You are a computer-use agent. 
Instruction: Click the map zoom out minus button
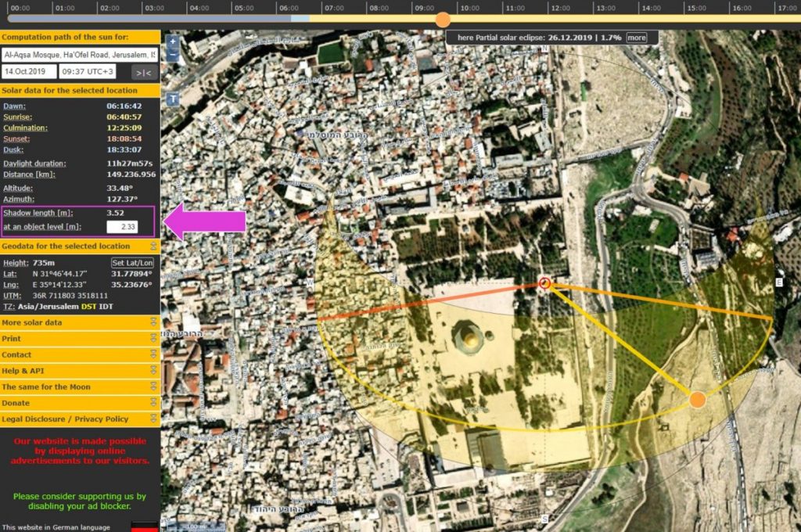coord(172,56)
